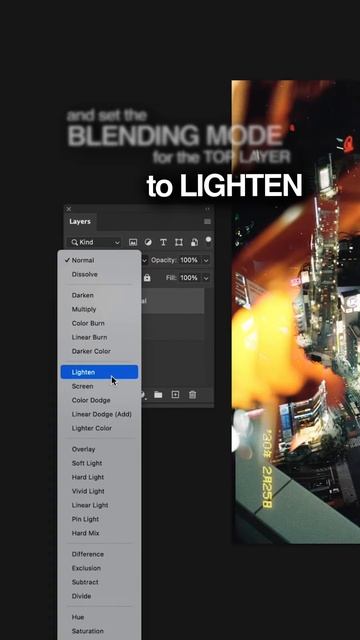
Task: Switch to the Layers tab
Action: click(x=80, y=222)
